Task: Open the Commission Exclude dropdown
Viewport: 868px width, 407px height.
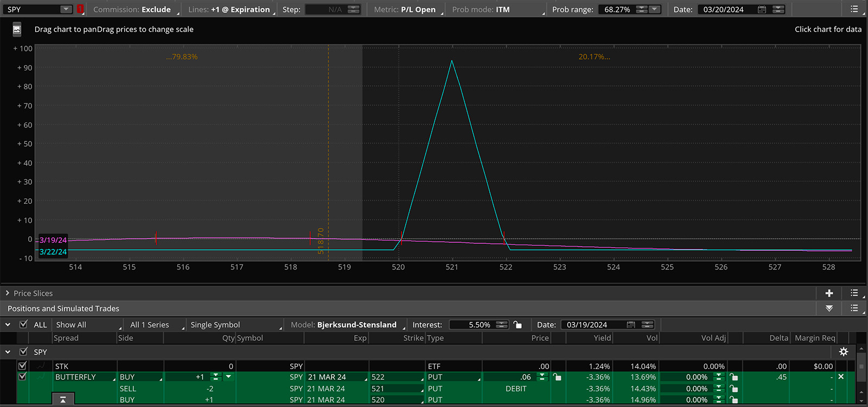Action: tap(136, 9)
